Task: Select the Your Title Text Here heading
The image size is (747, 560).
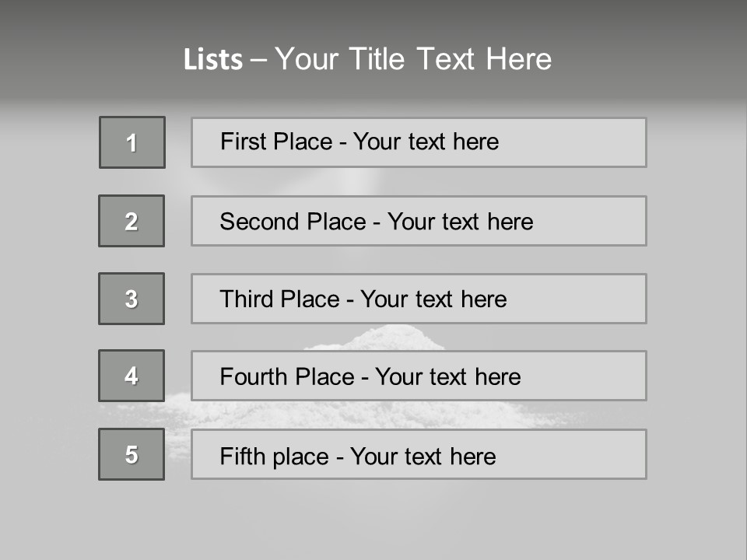Action: pos(413,59)
